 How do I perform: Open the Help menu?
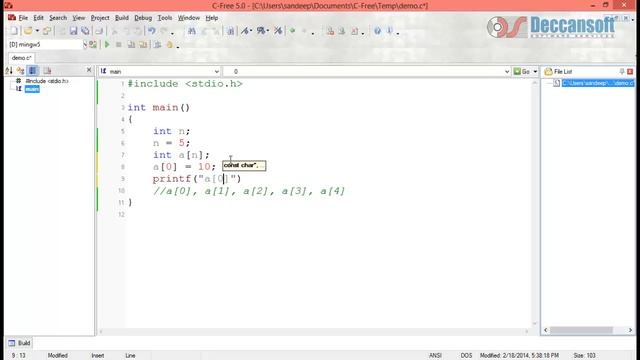point(211,18)
